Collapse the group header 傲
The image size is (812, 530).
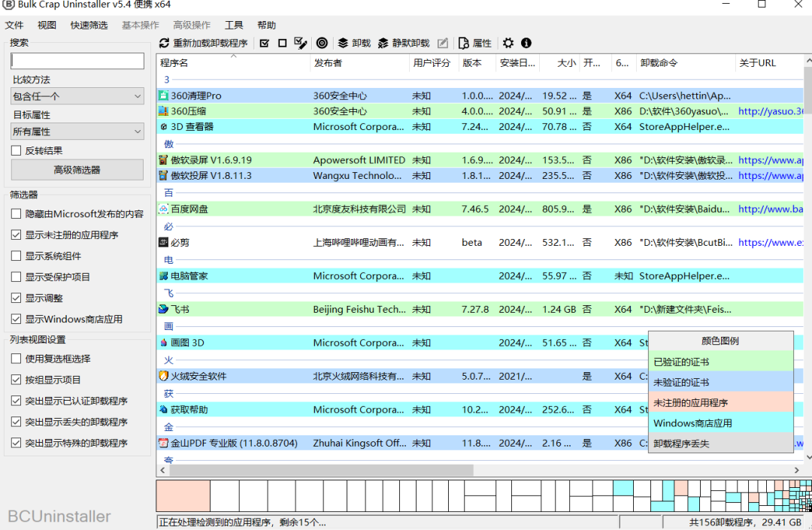click(169, 144)
